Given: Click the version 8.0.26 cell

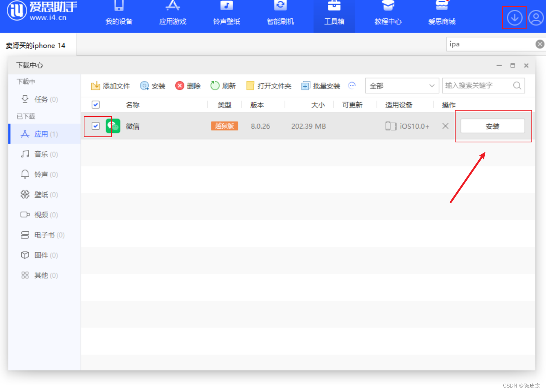Looking at the screenshot, I should click(x=260, y=126).
